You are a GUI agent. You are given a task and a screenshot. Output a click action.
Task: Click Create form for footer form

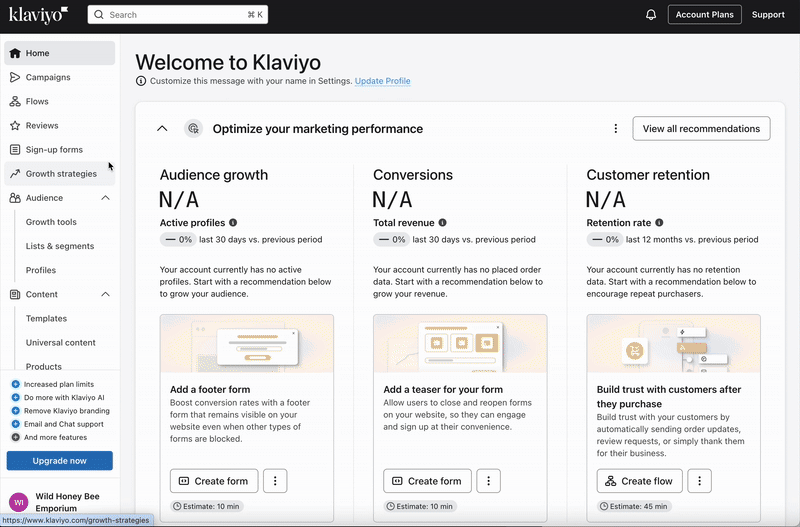tap(214, 481)
